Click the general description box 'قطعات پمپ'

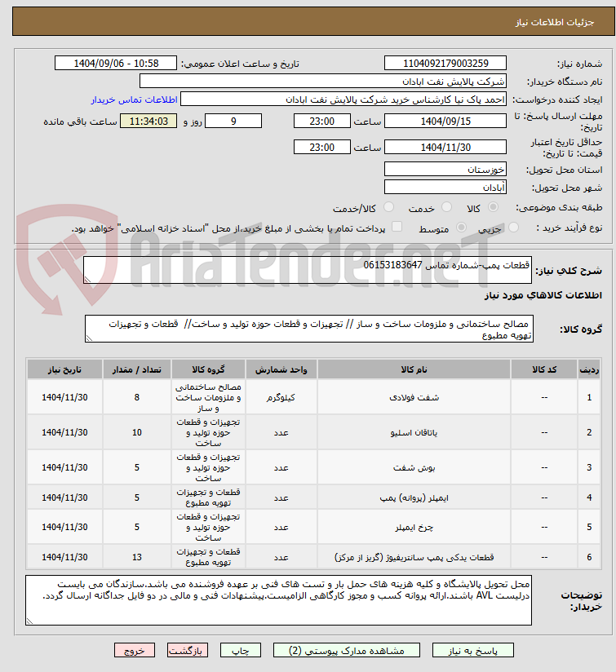[308, 270]
